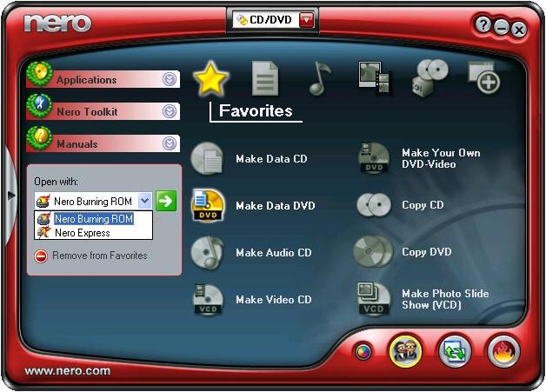Choose Nero Express from dropdown list
Viewport: 546px width, 392px height.
coord(93,233)
